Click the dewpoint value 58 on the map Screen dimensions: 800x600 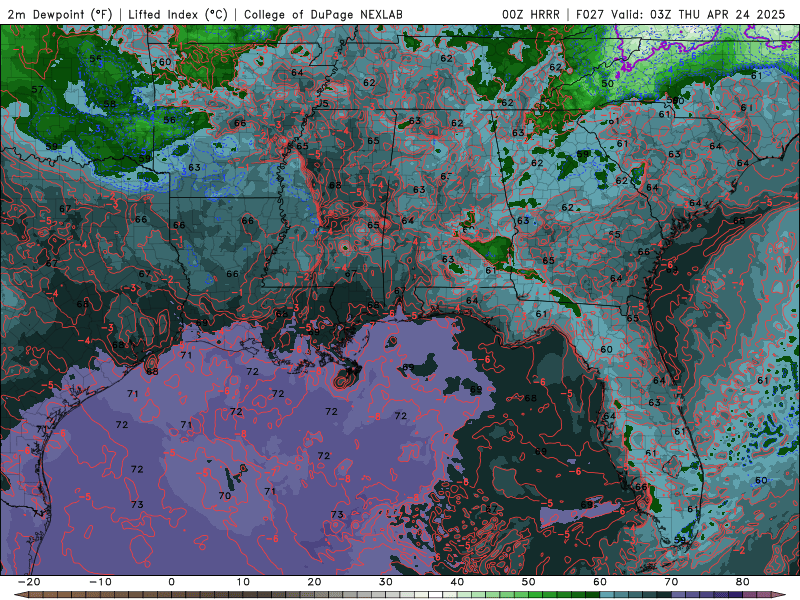click(110, 105)
